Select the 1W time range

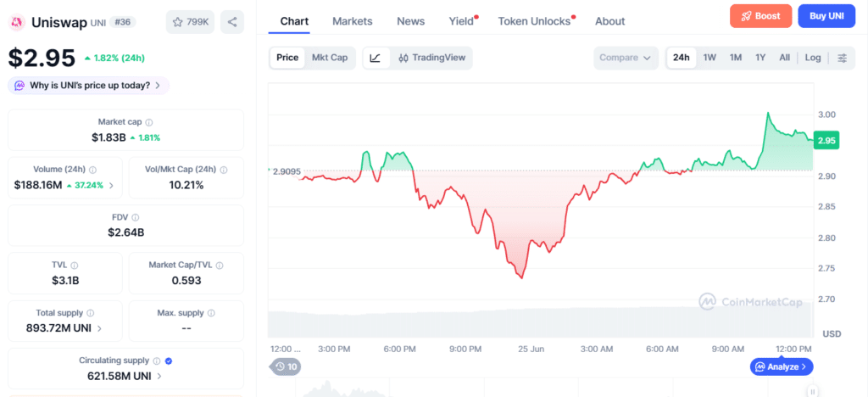pos(709,58)
